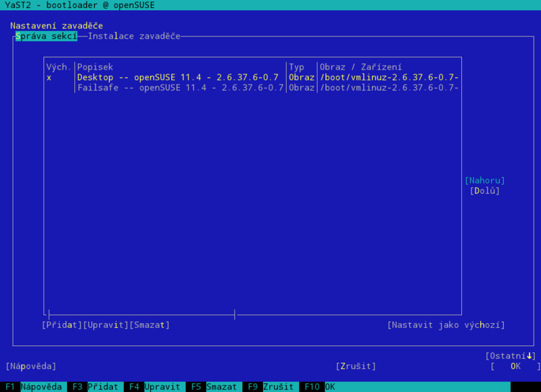Cancel with the bracketed Zrušit button
The height and width of the screenshot is (392, 541).
pyautogui.click(x=356, y=366)
